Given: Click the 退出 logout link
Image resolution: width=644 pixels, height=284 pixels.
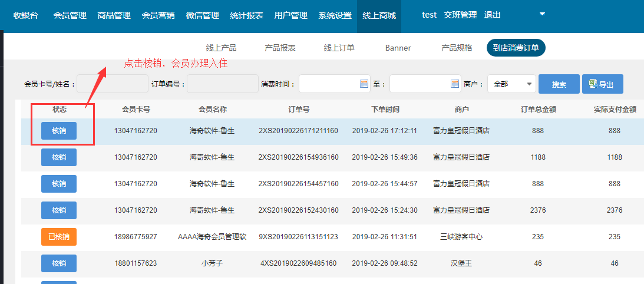Looking at the screenshot, I should [x=492, y=15].
